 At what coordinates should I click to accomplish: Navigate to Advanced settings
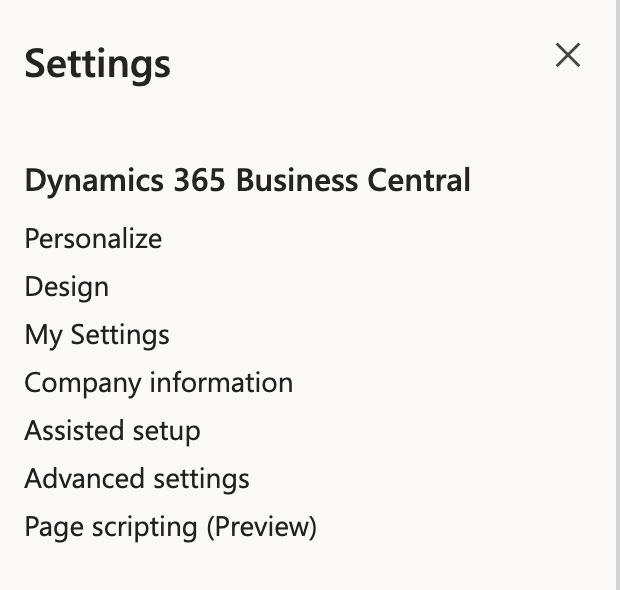point(137,479)
